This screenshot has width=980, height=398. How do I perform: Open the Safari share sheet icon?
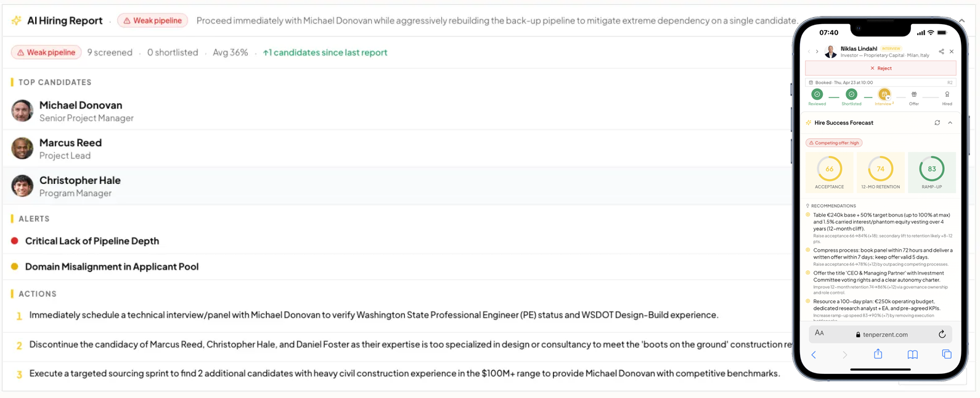pyautogui.click(x=878, y=354)
